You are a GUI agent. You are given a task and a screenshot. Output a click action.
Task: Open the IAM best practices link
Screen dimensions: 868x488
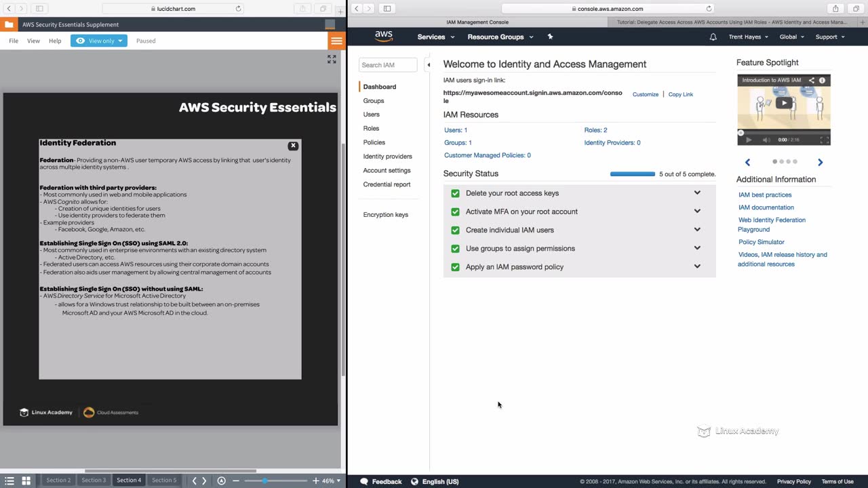[765, 195]
